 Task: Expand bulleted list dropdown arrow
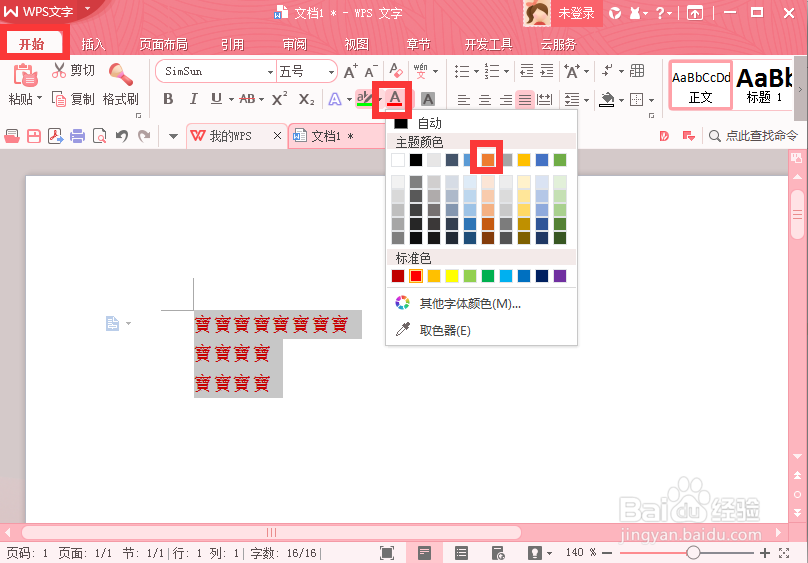(x=476, y=72)
